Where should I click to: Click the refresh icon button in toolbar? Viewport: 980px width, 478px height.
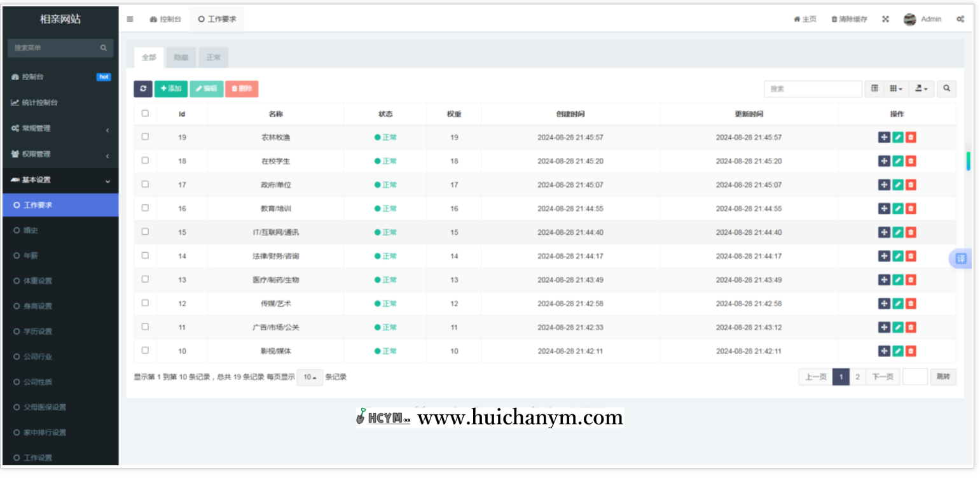pyautogui.click(x=143, y=89)
